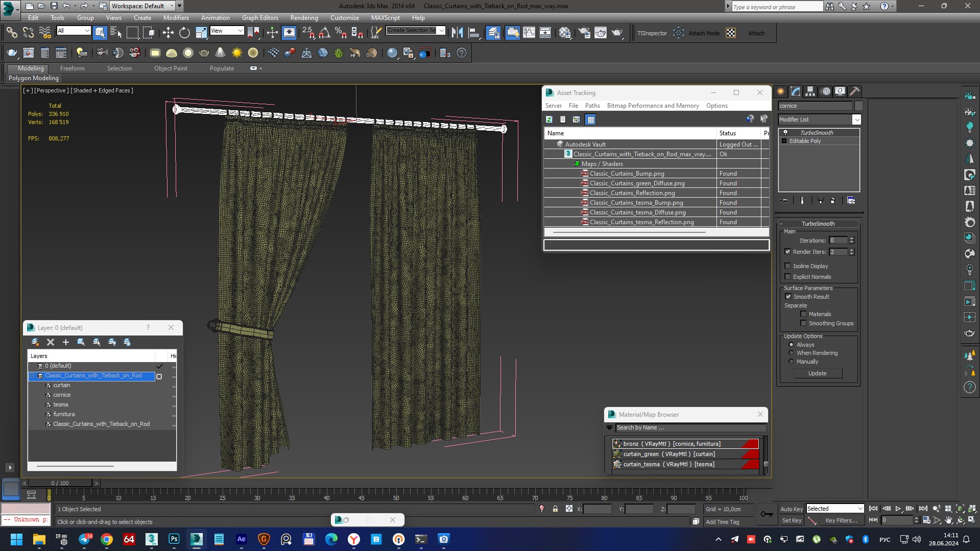
Task: Click the Set Key button
Action: click(x=791, y=520)
